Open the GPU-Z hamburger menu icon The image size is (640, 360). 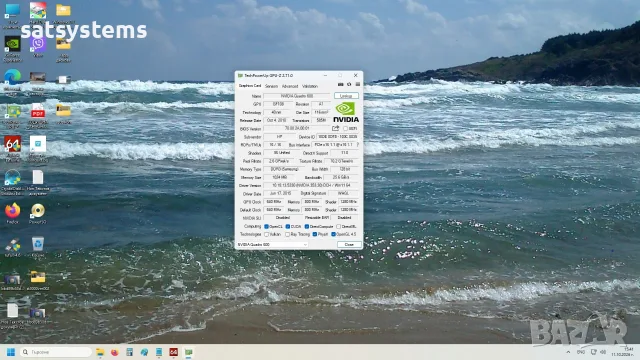pos(358,84)
